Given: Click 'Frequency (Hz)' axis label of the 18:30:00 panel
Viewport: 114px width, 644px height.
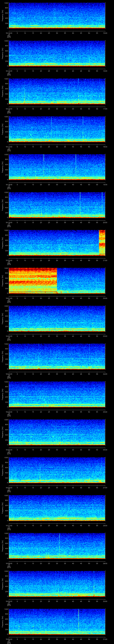Looking at the screenshot, I should (3, 622).
